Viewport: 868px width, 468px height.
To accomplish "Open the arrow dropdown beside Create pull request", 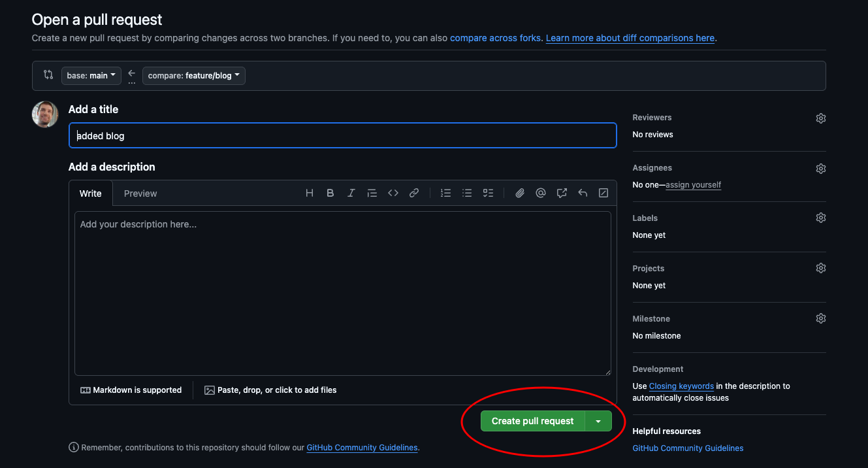I will [598, 422].
